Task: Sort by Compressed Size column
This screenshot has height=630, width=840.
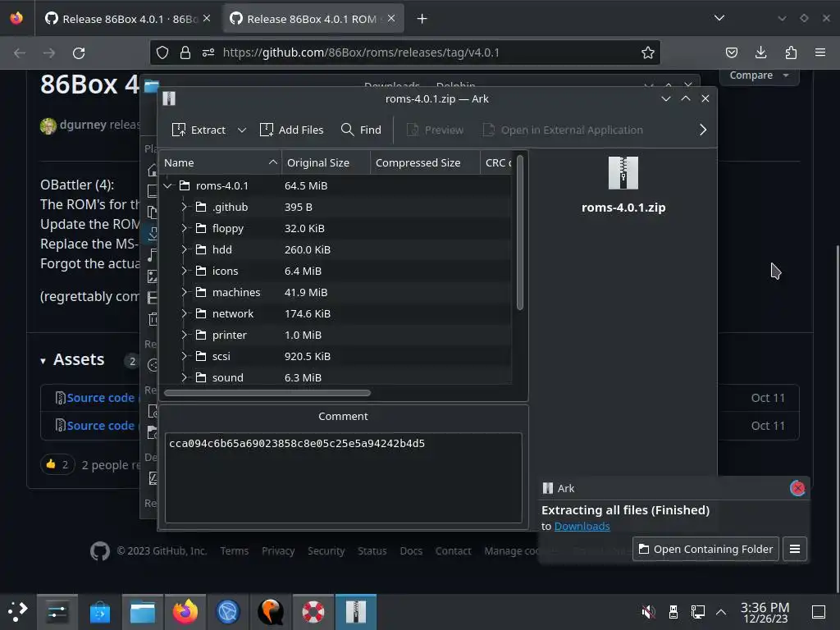Action: [x=425, y=163]
